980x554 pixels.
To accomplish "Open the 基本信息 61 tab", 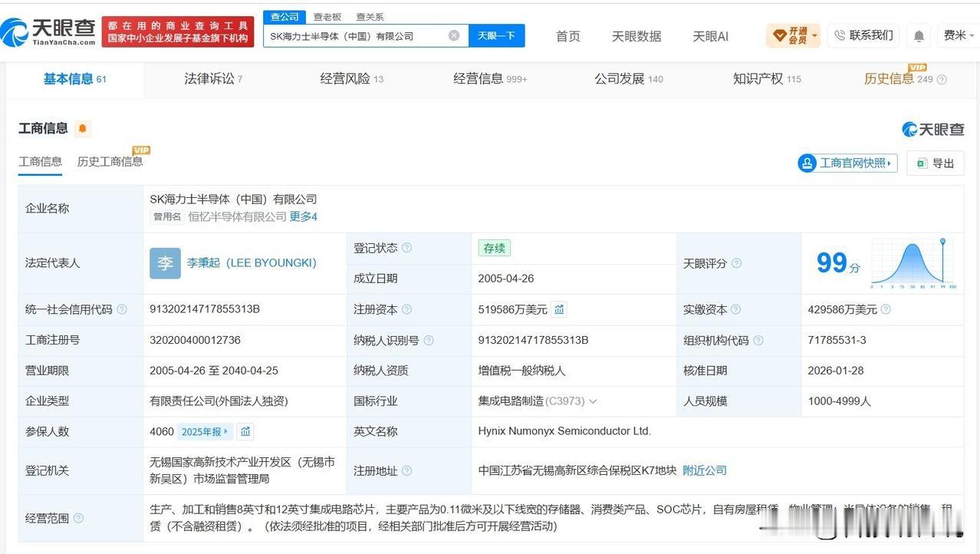I will coord(75,79).
